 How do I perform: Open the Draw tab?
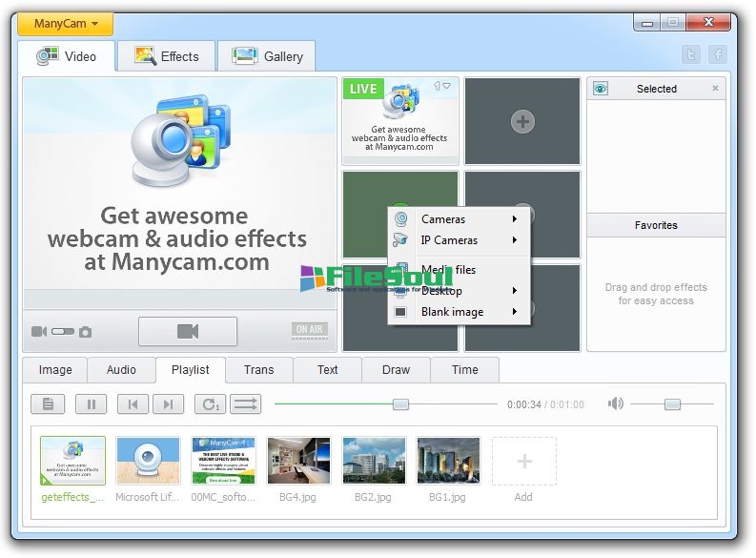(x=396, y=370)
